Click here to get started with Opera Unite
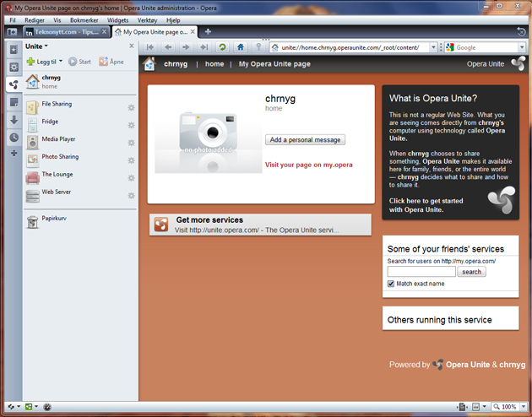 coord(426,205)
